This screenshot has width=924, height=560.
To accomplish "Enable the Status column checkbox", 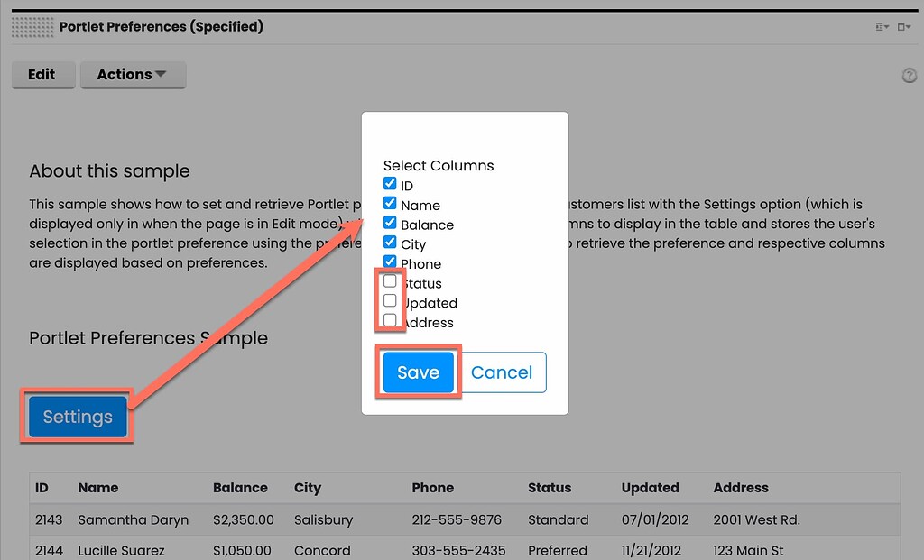I will pyautogui.click(x=390, y=281).
